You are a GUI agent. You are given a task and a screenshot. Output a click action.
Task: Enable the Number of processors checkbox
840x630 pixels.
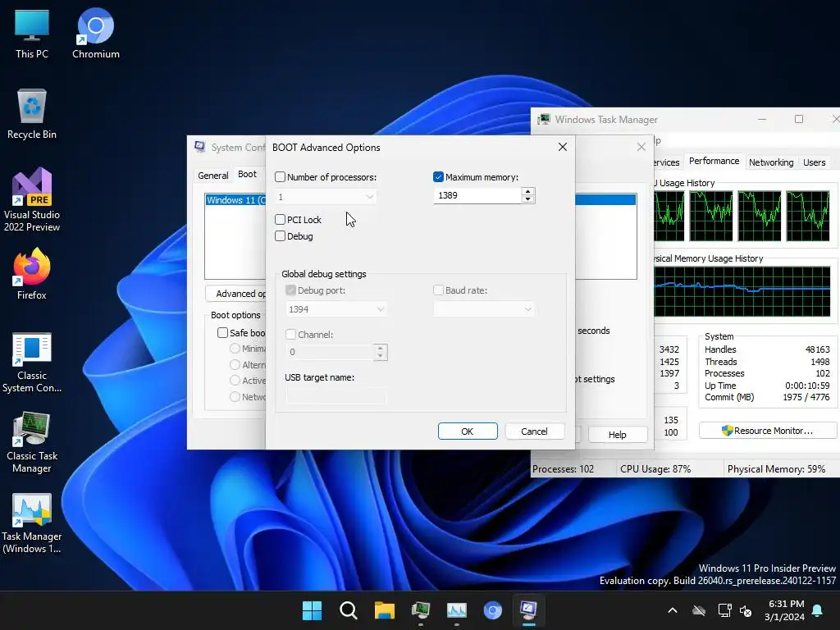point(280,177)
